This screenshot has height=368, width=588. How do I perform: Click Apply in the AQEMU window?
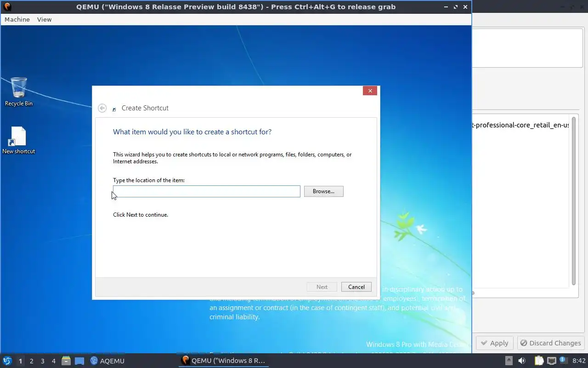pyautogui.click(x=494, y=343)
